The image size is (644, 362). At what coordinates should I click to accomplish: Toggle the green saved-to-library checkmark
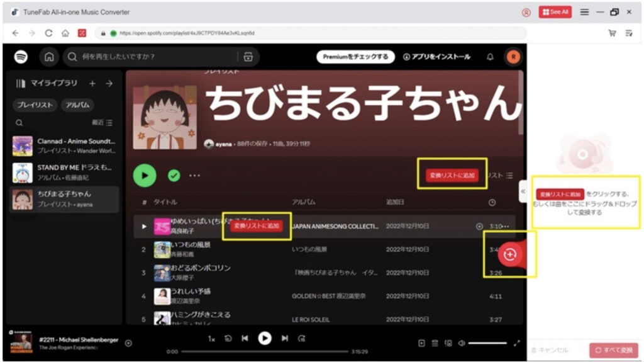(174, 176)
